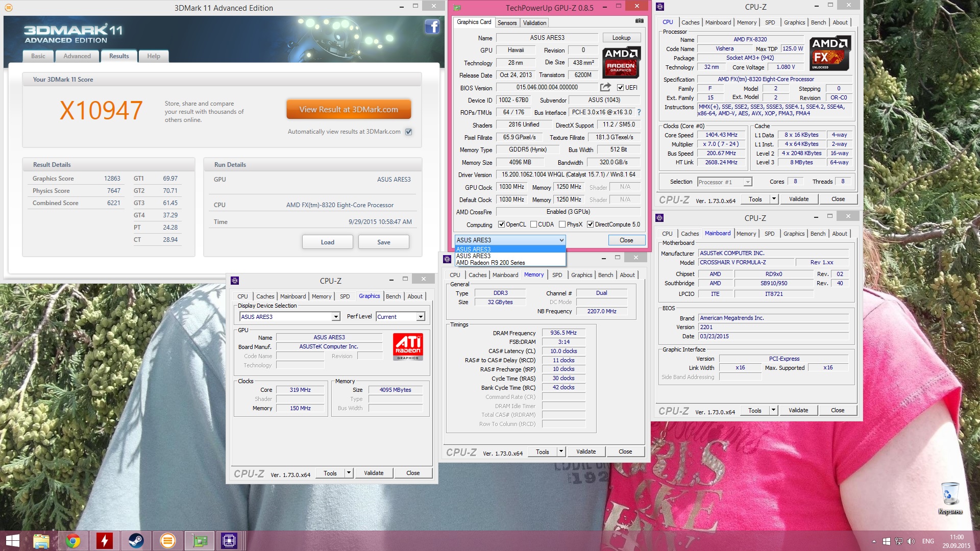Image resolution: width=980 pixels, height=551 pixels.
Task: Expand Tools arrow in CPU-Z Mainboard window
Action: tap(773, 410)
